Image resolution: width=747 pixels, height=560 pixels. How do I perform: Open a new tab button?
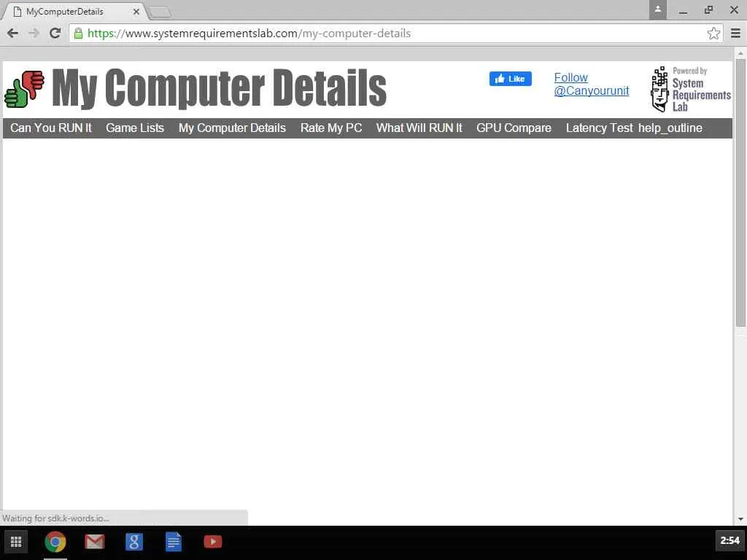(x=160, y=12)
